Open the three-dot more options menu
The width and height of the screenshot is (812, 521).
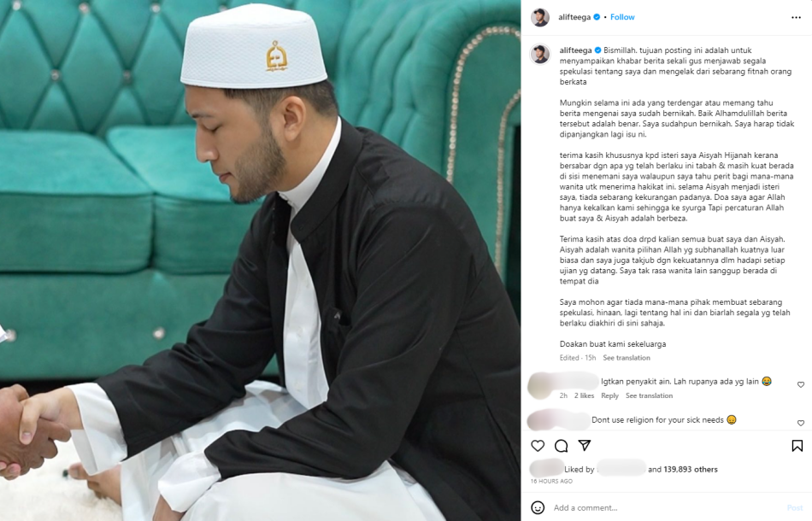tap(796, 18)
